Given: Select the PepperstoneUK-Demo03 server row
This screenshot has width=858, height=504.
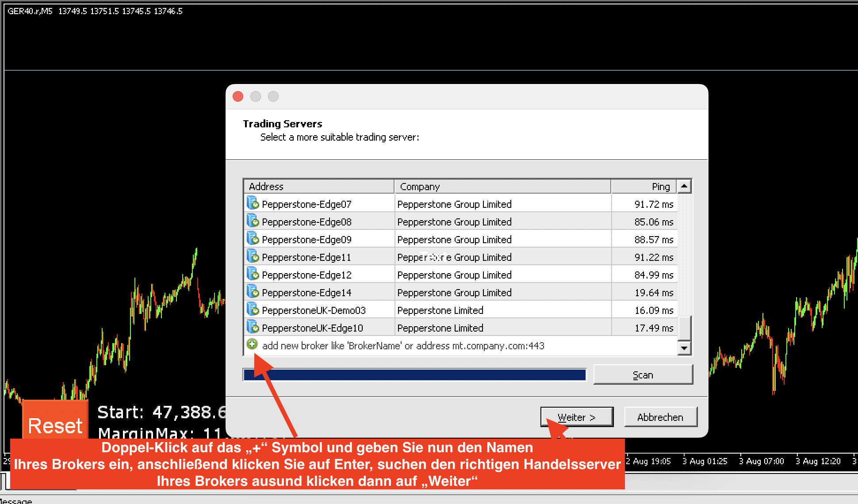Looking at the screenshot, I should (460, 309).
